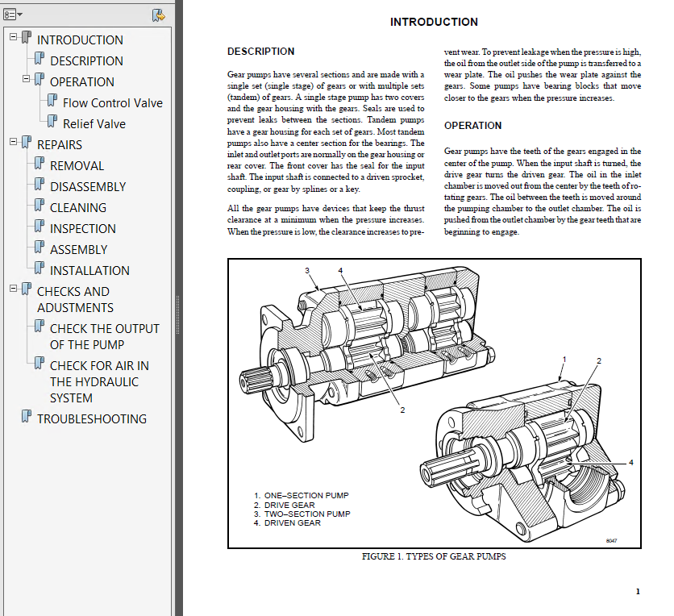This screenshot has height=616, width=674.
Task: Open the DISASSEMBLY bookmark
Action: (x=88, y=187)
